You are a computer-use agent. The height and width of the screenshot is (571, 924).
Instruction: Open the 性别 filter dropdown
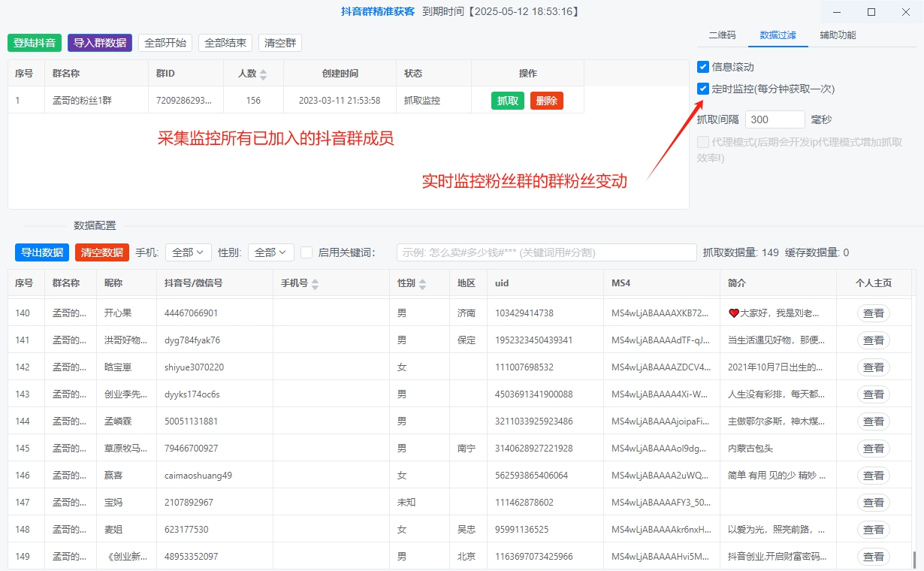click(270, 252)
